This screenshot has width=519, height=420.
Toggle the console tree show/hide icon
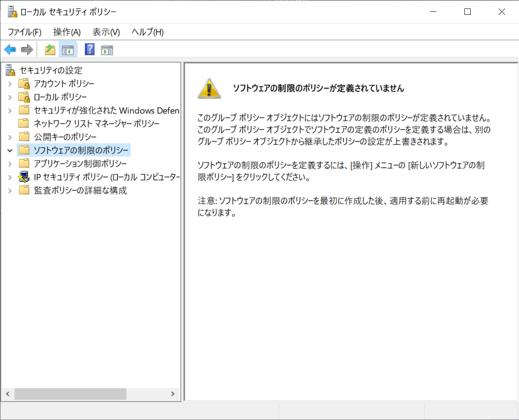pos(67,50)
